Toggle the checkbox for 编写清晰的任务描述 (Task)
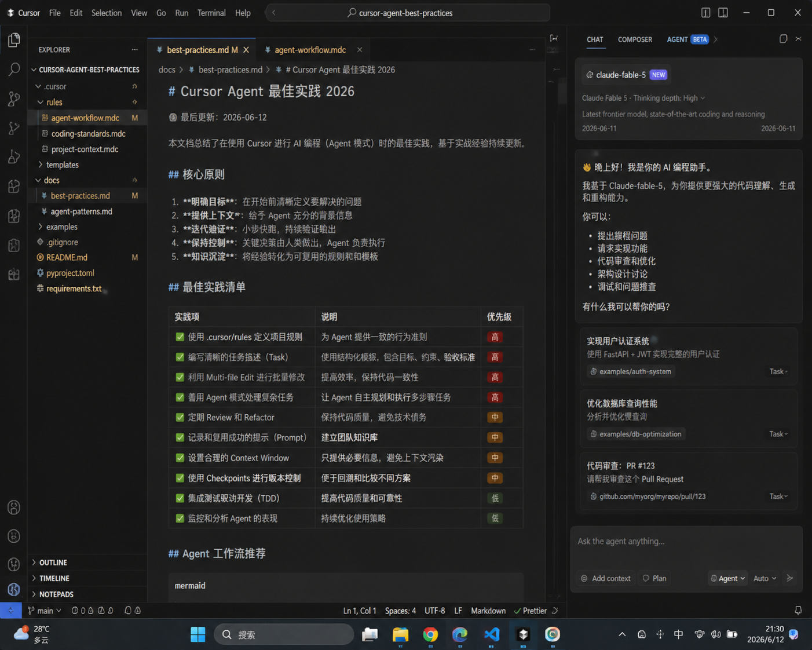 180,357
